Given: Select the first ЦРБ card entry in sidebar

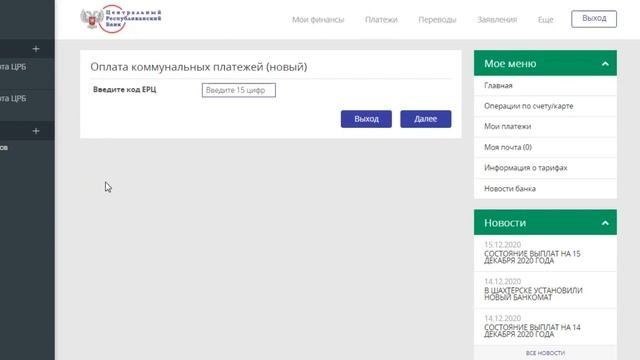Looking at the screenshot, I should [x=27, y=74].
